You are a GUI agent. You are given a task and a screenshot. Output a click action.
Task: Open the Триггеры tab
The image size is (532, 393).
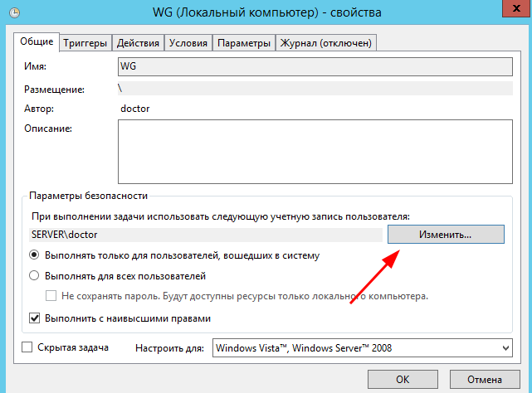click(85, 43)
